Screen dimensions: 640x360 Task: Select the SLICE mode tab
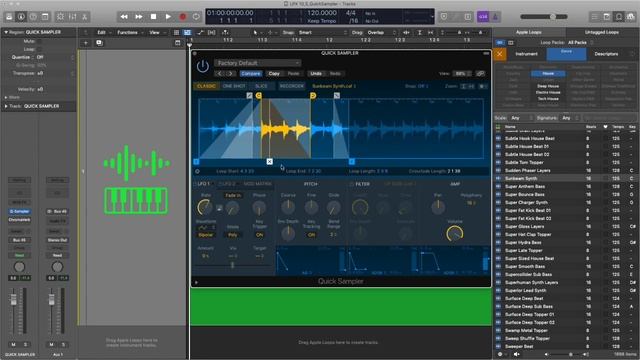coord(261,86)
